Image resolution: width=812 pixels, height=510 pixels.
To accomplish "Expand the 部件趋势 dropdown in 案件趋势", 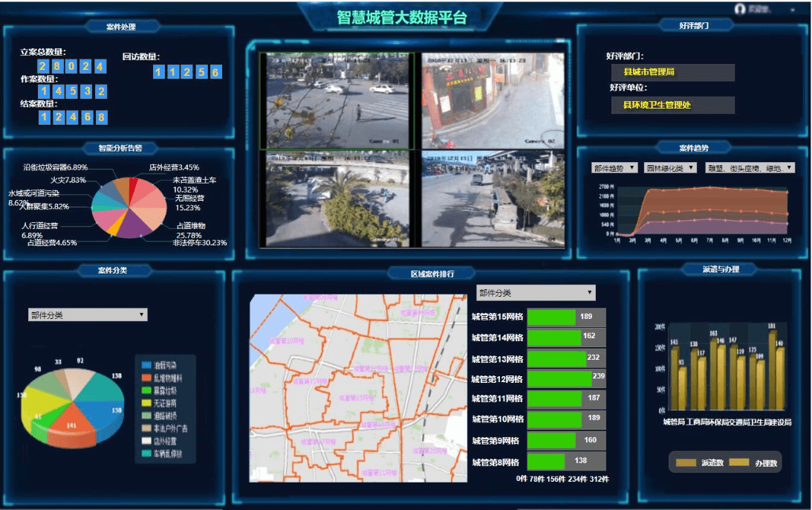I will tap(614, 168).
